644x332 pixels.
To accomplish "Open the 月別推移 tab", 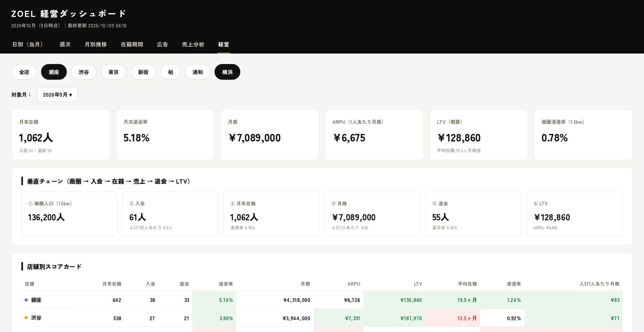I will [x=96, y=44].
